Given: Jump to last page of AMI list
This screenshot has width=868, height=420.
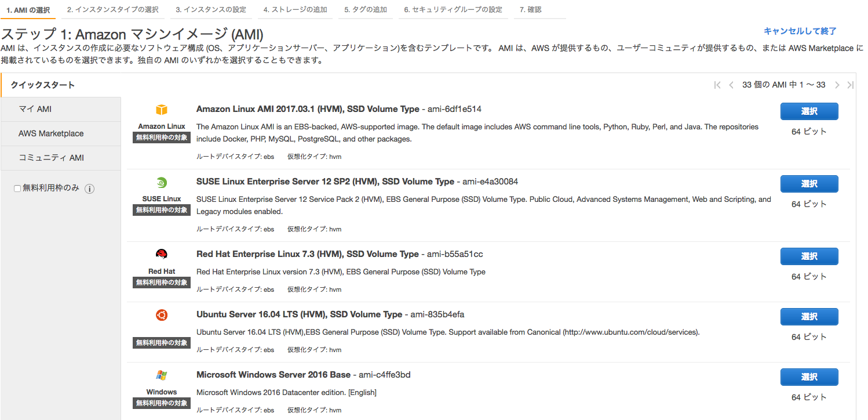Looking at the screenshot, I should coord(851,85).
